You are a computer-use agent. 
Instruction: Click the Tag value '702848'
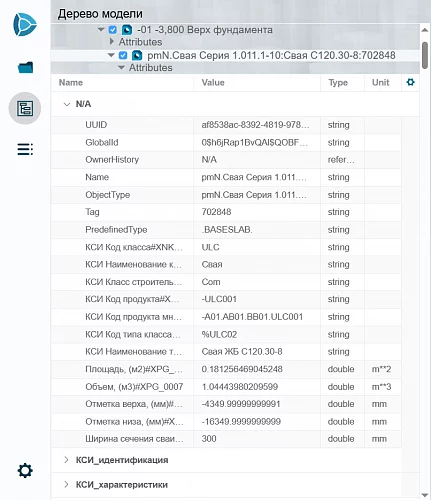pos(216,212)
